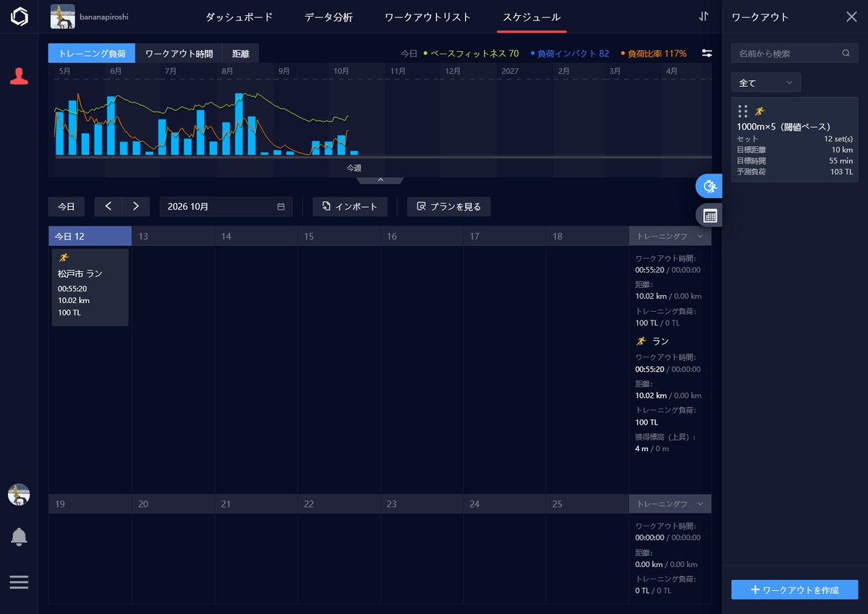Click the magnifier search icon

[846, 53]
